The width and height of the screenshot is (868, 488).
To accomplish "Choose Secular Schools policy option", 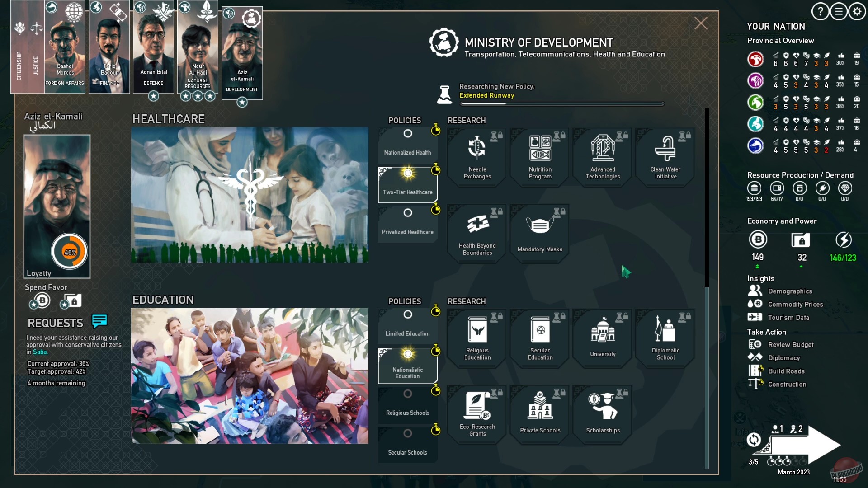I will click(x=408, y=434).
